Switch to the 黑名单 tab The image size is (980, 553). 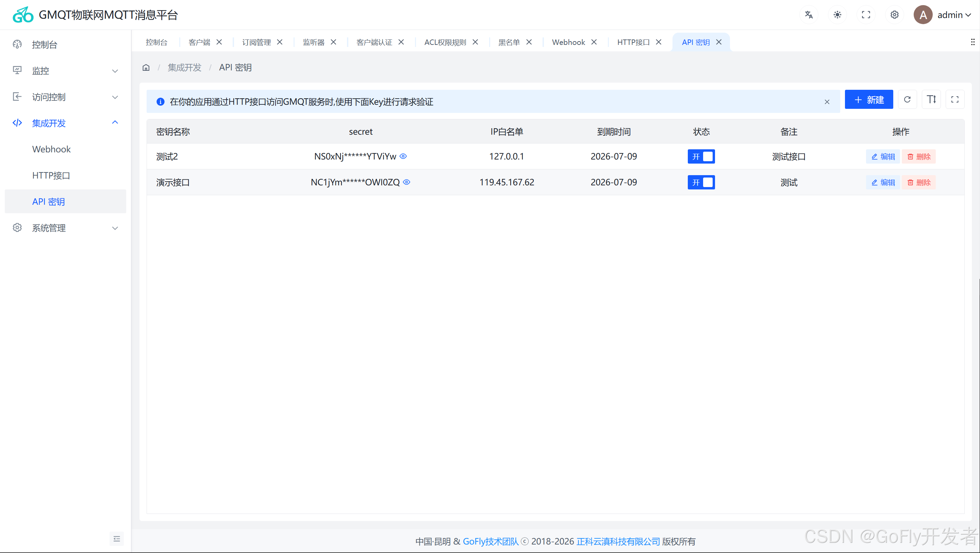pos(509,42)
